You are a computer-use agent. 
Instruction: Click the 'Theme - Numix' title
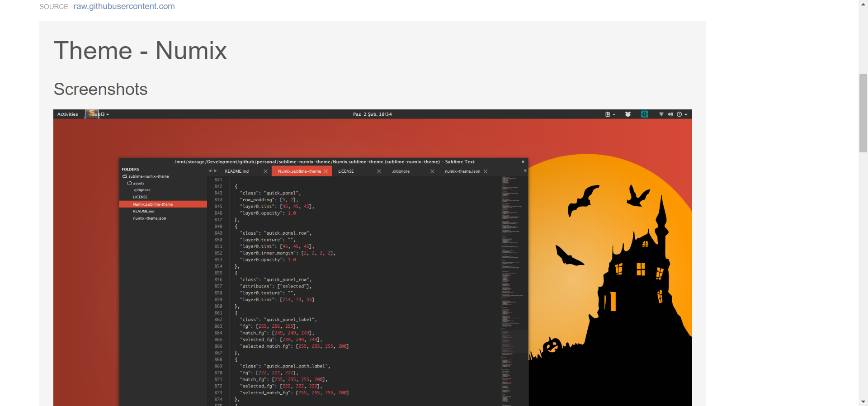click(x=140, y=50)
